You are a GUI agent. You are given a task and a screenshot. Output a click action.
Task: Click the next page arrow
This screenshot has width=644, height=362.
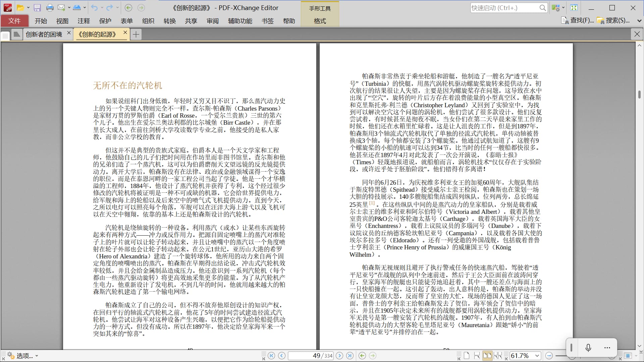click(x=339, y=356)
